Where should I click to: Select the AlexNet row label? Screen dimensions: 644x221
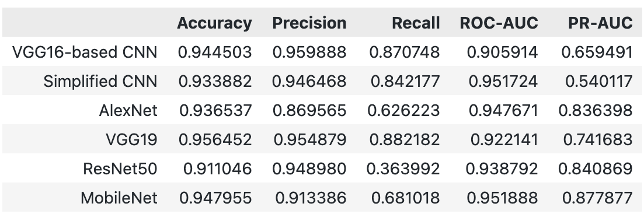128,110
